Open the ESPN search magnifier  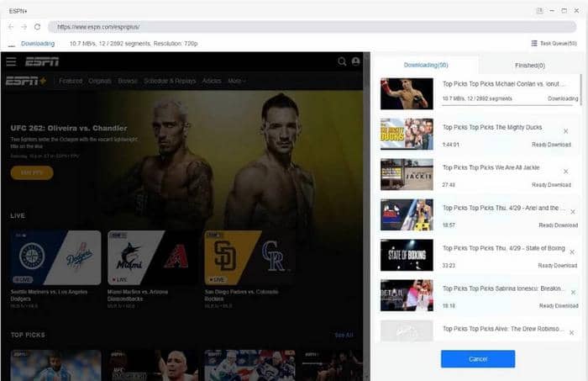point(342,61)
